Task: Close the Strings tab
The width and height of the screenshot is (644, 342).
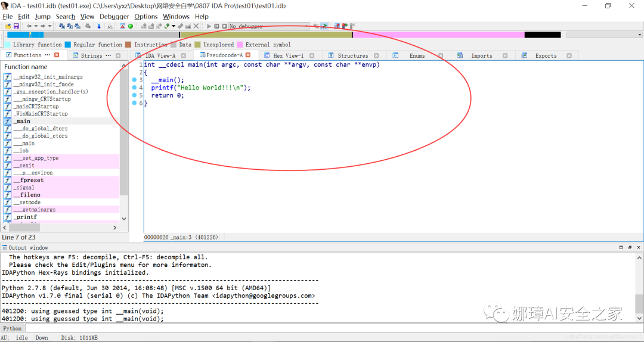Action: pyautogui.click(x=118, y=55)
